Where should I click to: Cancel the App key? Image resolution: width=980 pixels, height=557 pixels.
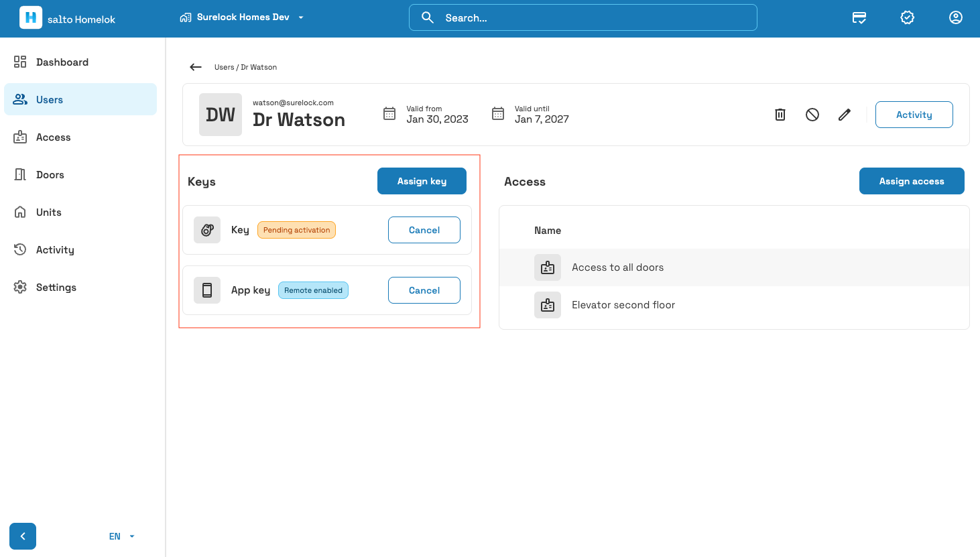(x=424, y=290)
